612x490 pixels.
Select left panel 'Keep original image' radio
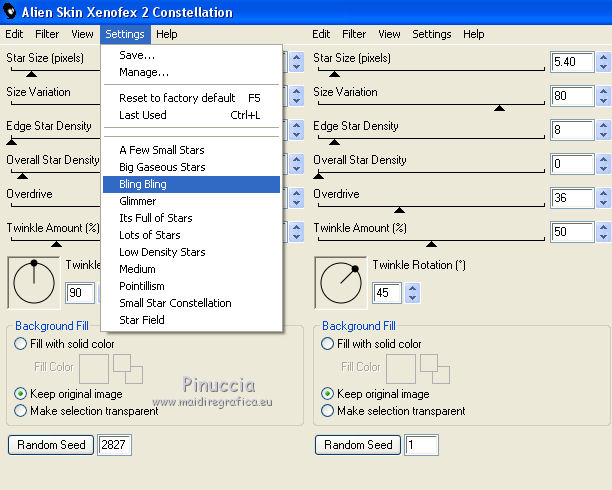click(21, 394)
